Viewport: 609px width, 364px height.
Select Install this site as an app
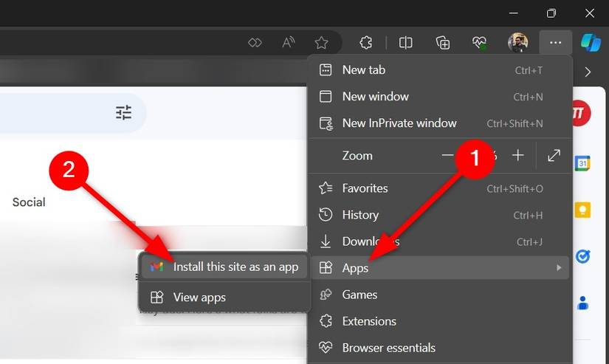pos(235,267)
